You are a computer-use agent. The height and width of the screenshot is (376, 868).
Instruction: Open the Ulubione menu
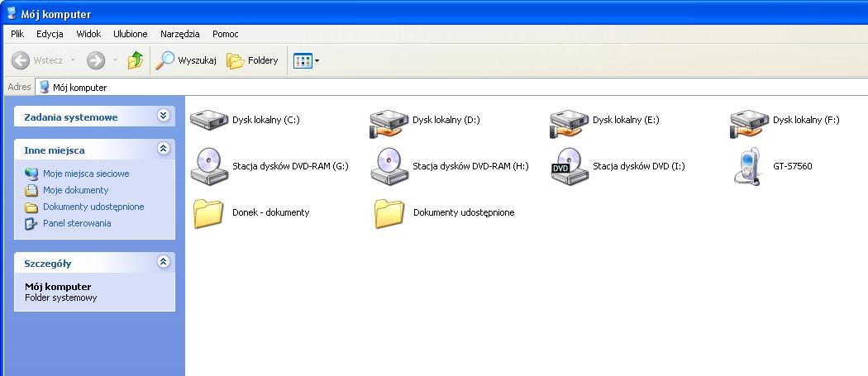tap(131, 34)
